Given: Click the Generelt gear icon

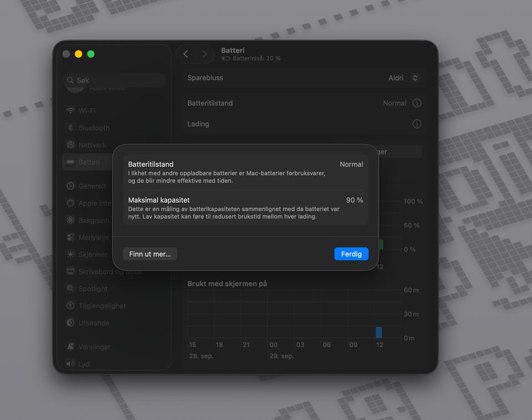Looking at the screenshot, I should coord(70,186).
